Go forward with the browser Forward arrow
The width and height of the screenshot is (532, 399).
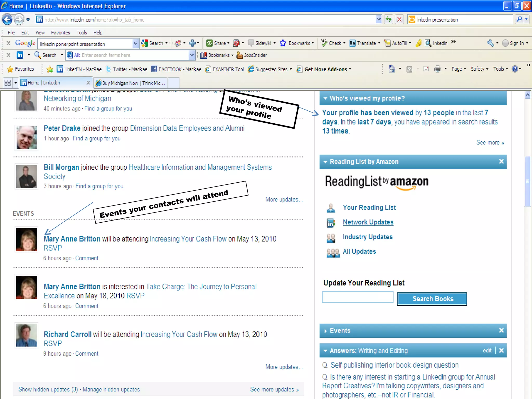pyautogui.click(x=18, y=19)
